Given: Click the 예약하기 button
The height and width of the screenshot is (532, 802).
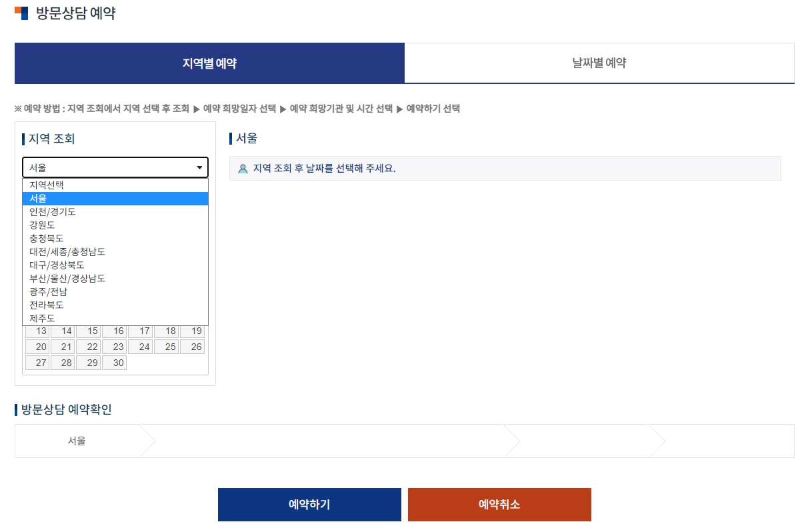Looking at the screenshot, I should 309,505.
